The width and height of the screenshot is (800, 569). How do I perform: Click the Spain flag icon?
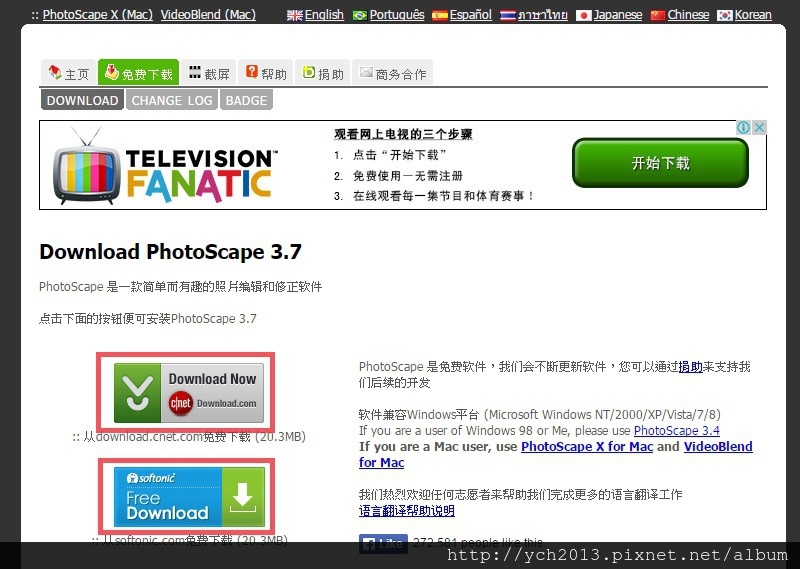(x=439, y=16)
